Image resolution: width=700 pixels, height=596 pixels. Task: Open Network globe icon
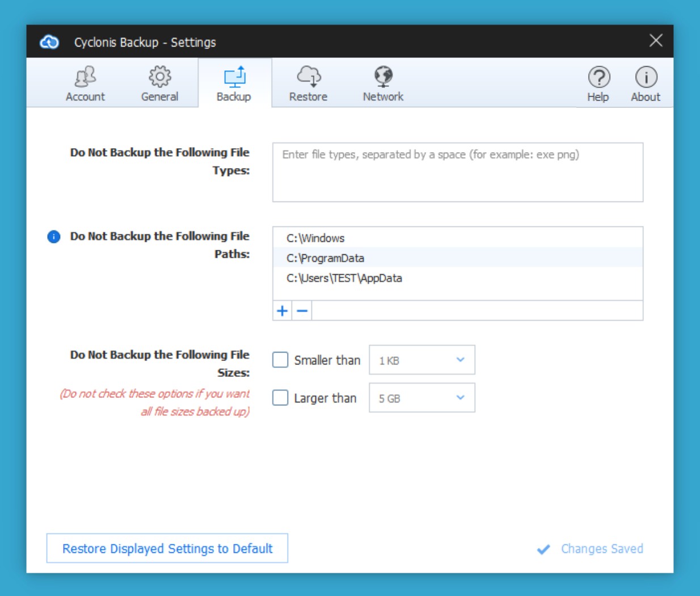pyautogui.click(x=383, y=77)
